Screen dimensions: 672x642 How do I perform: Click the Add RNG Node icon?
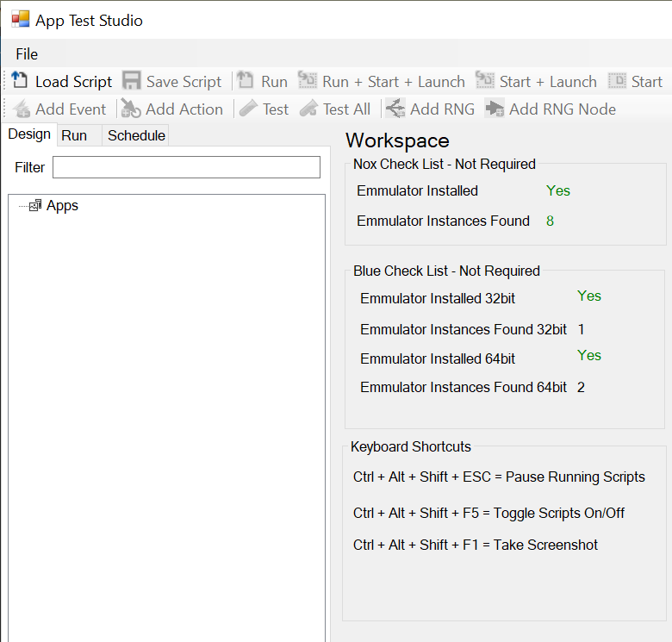point(495,109)
